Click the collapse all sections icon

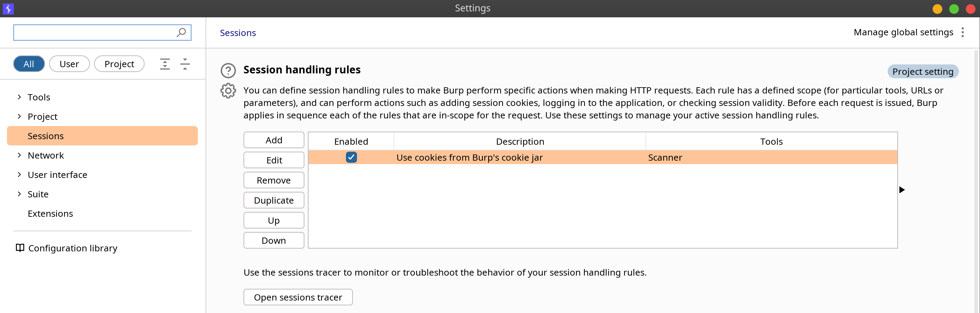[x=185, y=64]
